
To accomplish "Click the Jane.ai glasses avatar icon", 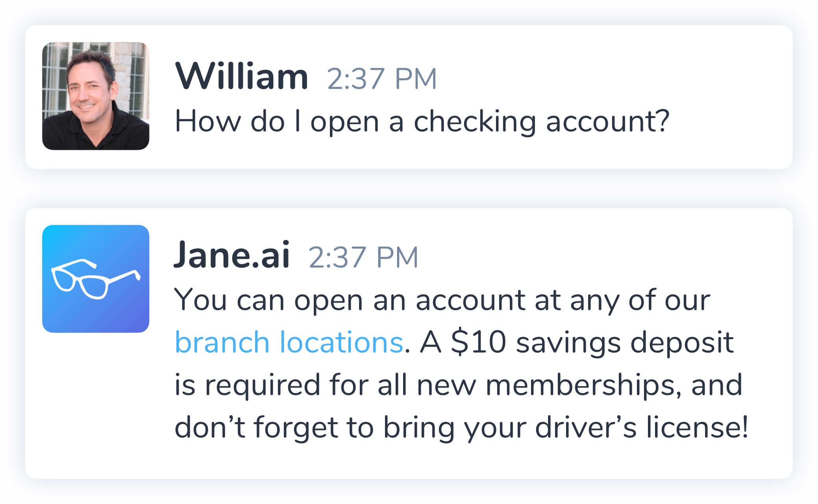I will (96, 279).
